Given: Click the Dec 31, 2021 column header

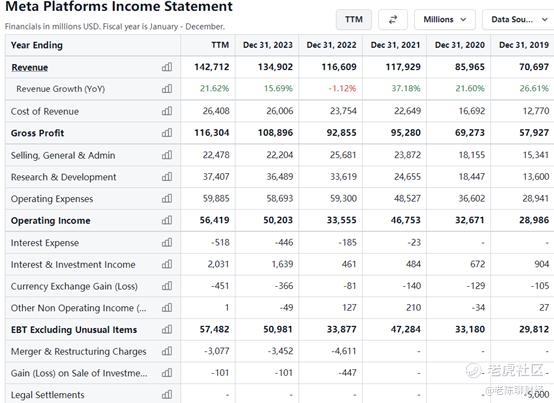Looking at the screenshot, I should pyautogui.click(x=395, y=45).
